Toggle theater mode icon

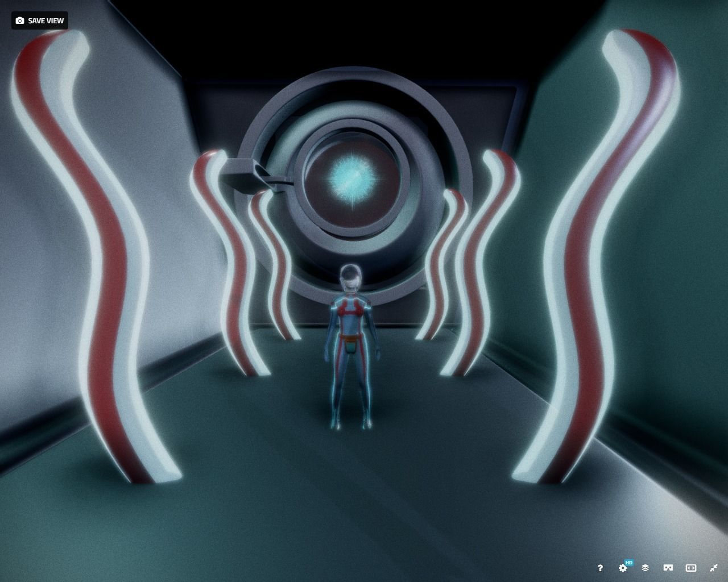[691, 568]
